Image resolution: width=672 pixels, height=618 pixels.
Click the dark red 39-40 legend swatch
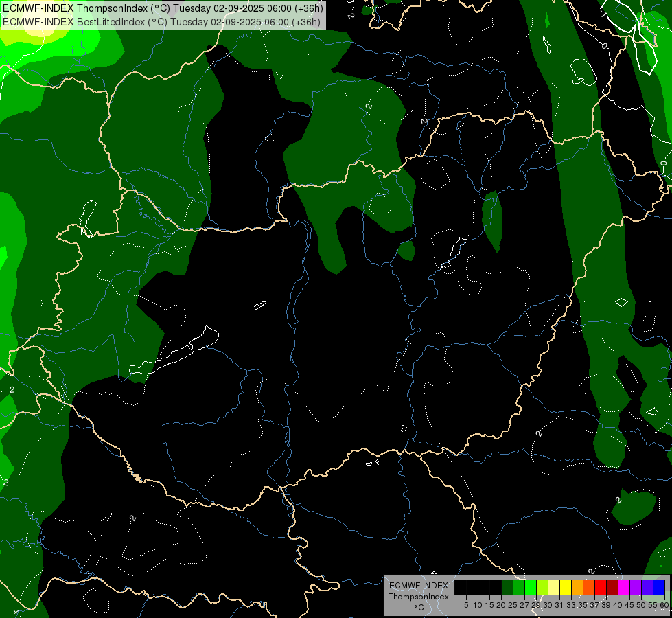click(612, 587)
